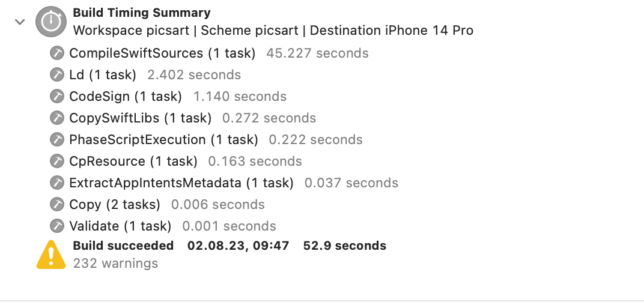This screenshot has height=305, width=644.
Task: Click the Build succeeded status line
Action: coord(229,246)
